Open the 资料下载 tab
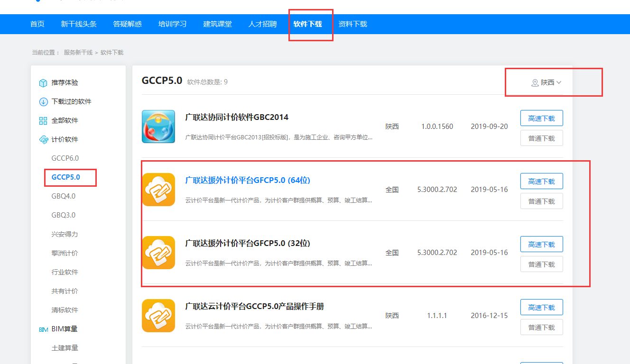This screenshot has width=630, height=364. tap(353, 24)
